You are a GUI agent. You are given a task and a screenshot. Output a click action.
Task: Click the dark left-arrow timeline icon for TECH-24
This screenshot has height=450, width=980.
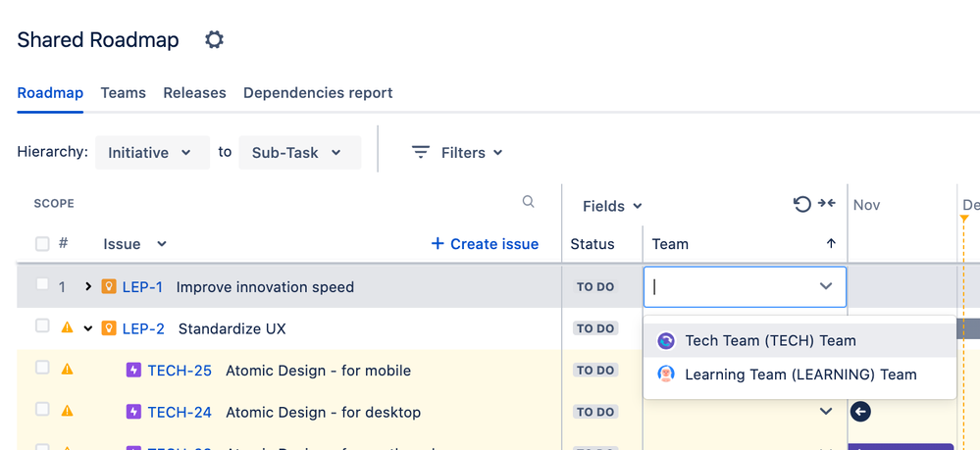tap(860, 411)
